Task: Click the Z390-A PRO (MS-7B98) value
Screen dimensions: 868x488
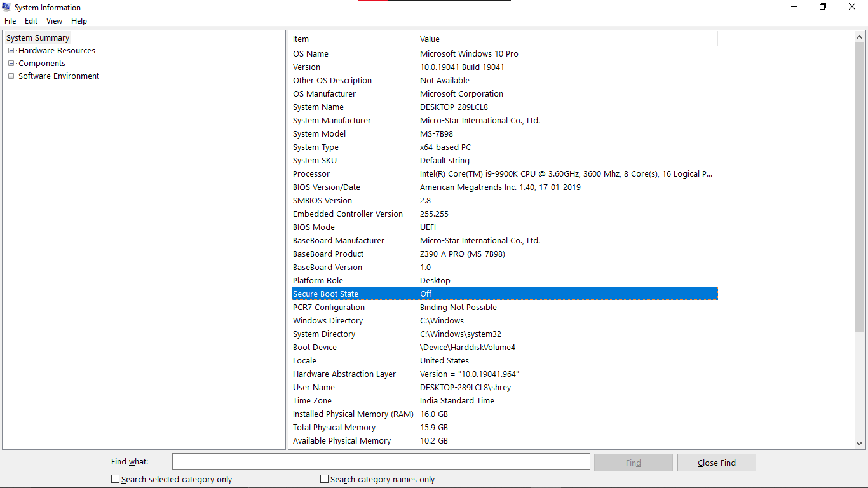Action: click(463, 254)
